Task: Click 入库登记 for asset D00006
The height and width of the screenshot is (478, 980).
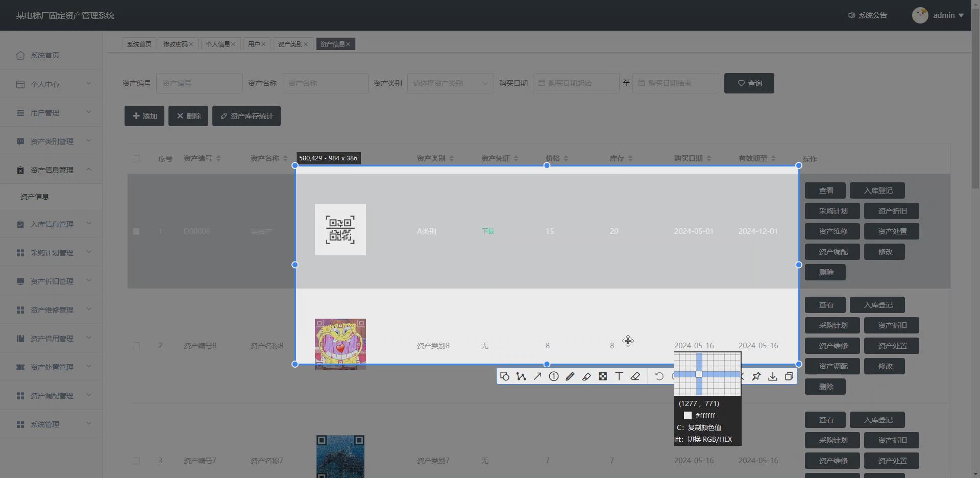Action: pyautogui.click(x=877, y=190)
